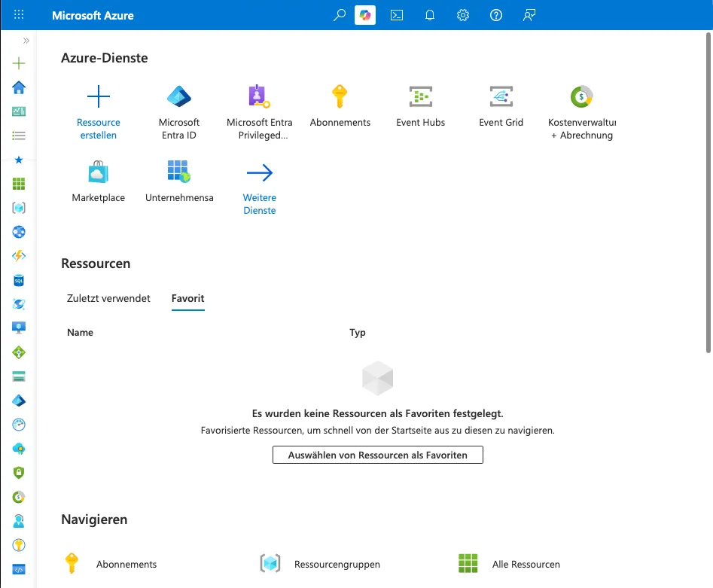Screen dimensions: 713x588
Task: Open portal settings gear
Action: coord(463,15)
